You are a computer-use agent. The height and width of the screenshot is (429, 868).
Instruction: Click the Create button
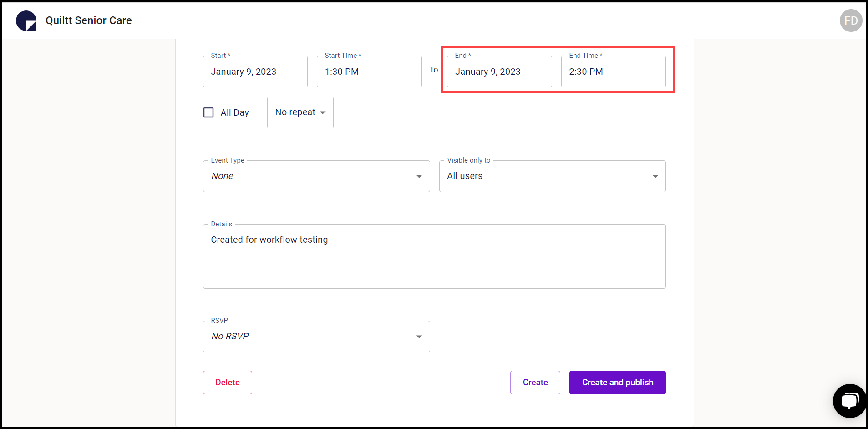point(535,383)
